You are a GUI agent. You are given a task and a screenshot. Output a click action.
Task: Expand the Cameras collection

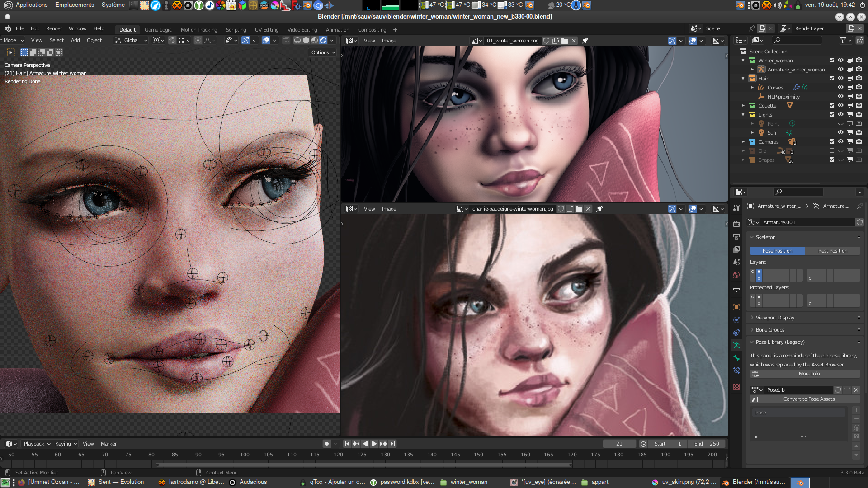click(x=743, y=142)
